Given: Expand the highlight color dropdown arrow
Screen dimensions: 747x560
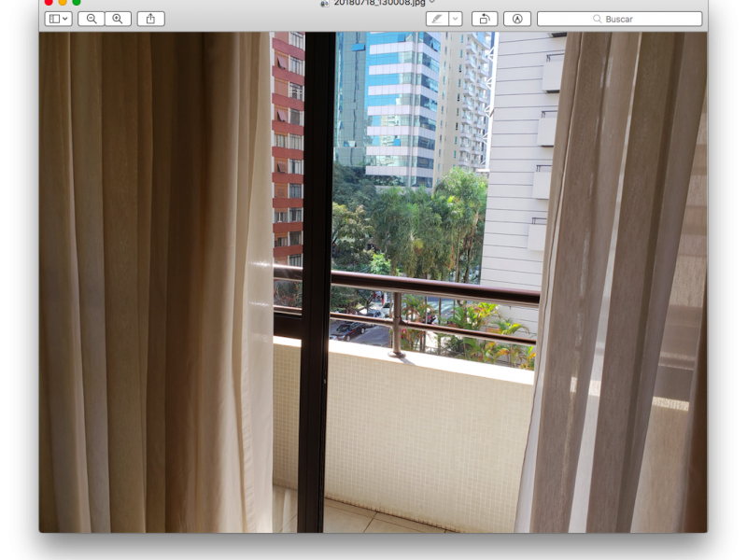Looking at the screenshot, I should pos(456,19).
